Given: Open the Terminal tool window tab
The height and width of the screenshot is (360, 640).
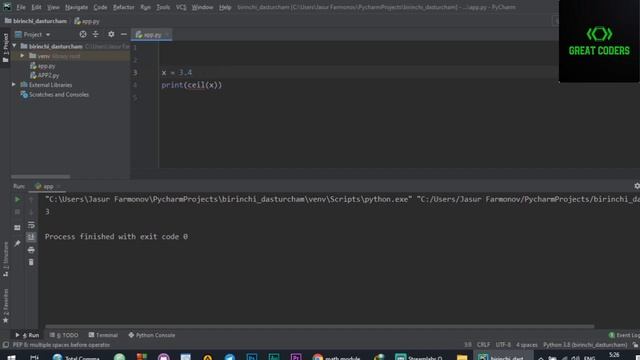Looking at the screenshot, I should [103, 335].
